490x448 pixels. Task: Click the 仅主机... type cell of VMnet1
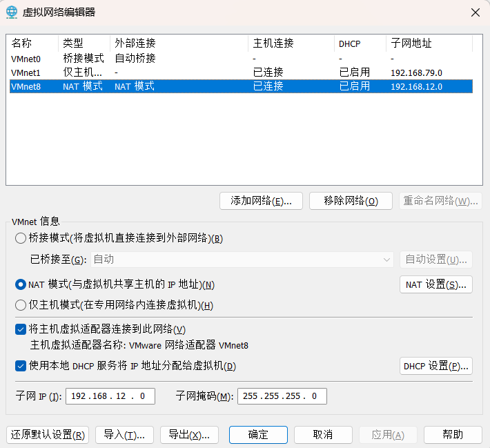pos(83,72)
